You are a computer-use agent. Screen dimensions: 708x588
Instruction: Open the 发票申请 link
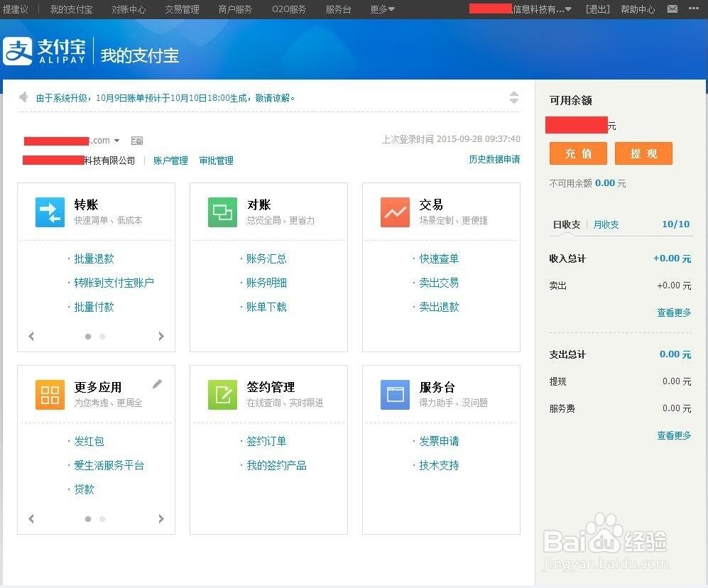[439, 441]
